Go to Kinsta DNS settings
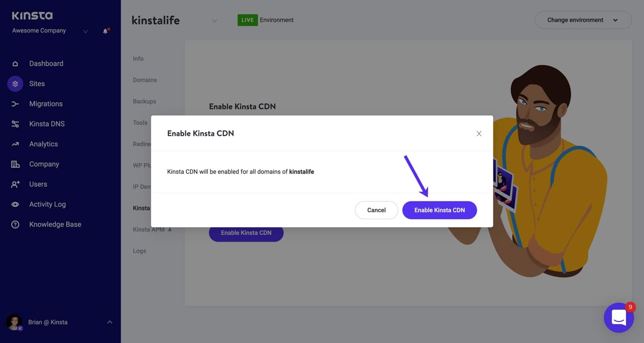644x343 pixels. pos(47,124)
